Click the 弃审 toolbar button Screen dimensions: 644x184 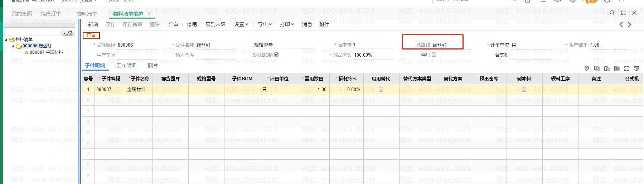tap(173, 24)
